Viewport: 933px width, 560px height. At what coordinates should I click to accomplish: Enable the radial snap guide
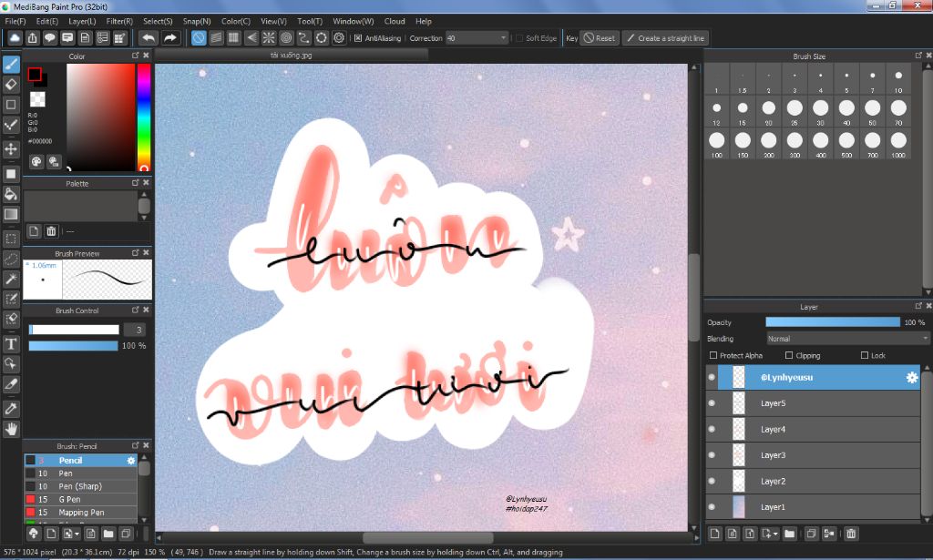(x=269, y=38)
